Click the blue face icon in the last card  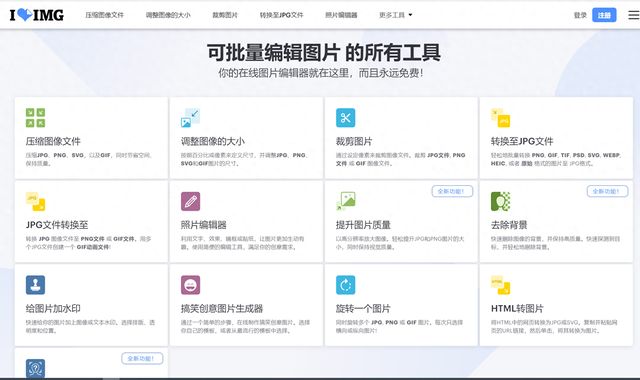click(36, 369)
